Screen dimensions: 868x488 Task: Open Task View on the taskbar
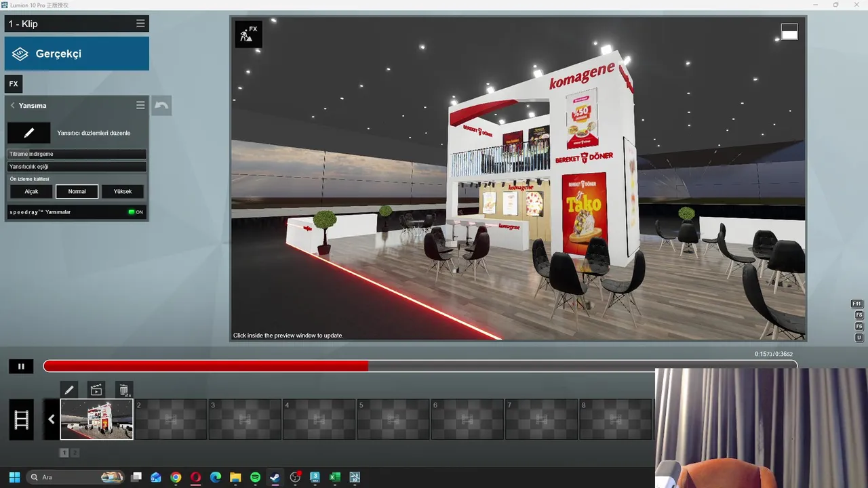point(136,477)
